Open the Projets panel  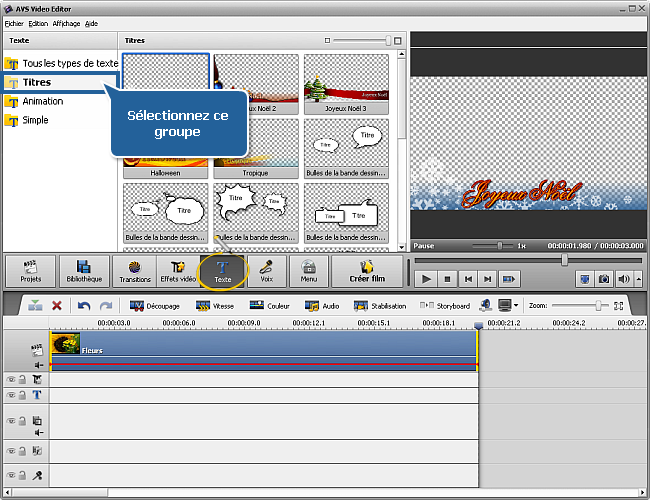click(30, 271)
